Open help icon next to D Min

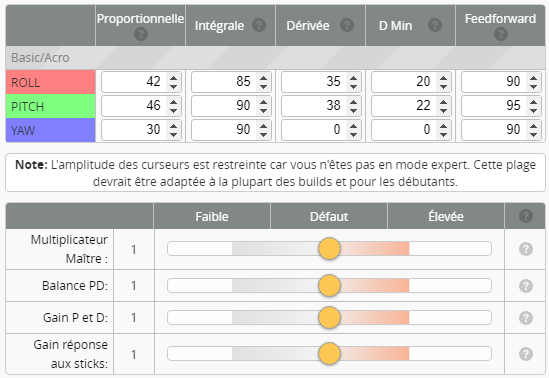click(x=435, y=25)
